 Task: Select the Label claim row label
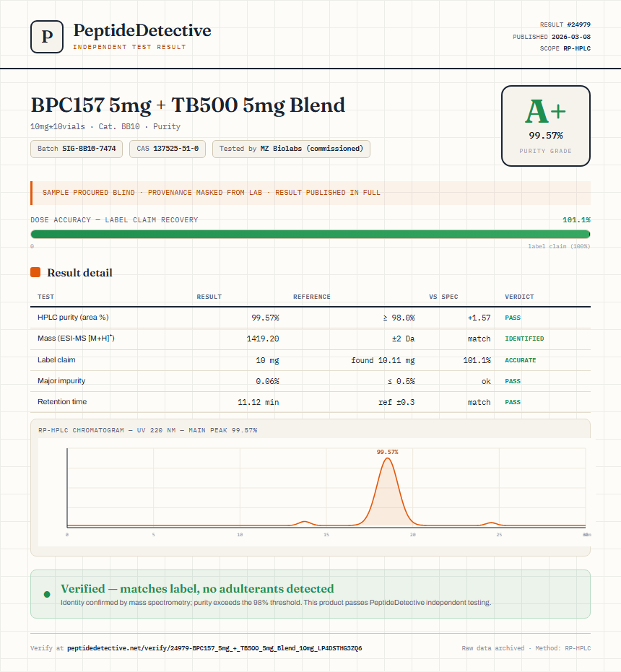(x=56, y=359)
